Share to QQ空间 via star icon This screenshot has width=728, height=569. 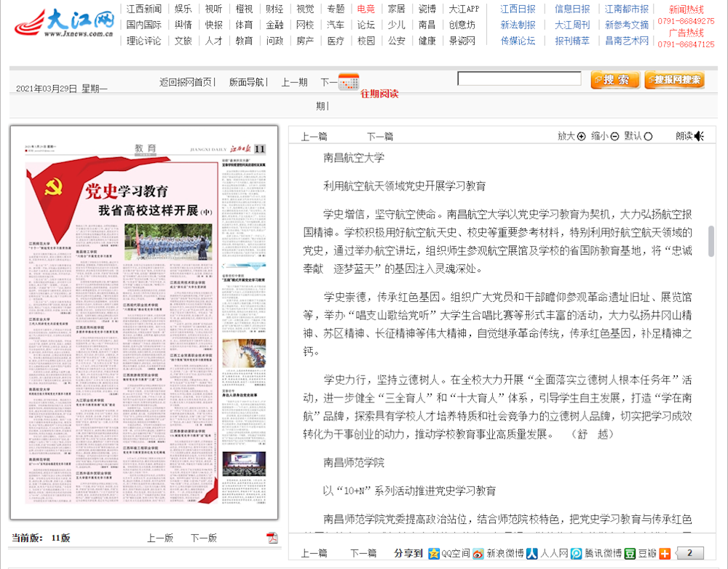[434, 553]
